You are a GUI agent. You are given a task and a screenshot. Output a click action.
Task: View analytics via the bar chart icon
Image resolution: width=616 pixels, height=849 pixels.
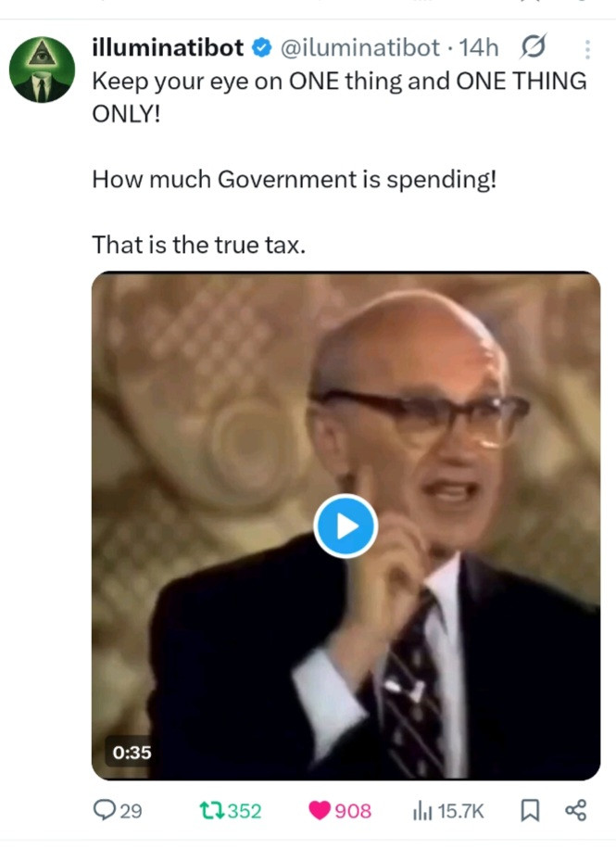422,811
